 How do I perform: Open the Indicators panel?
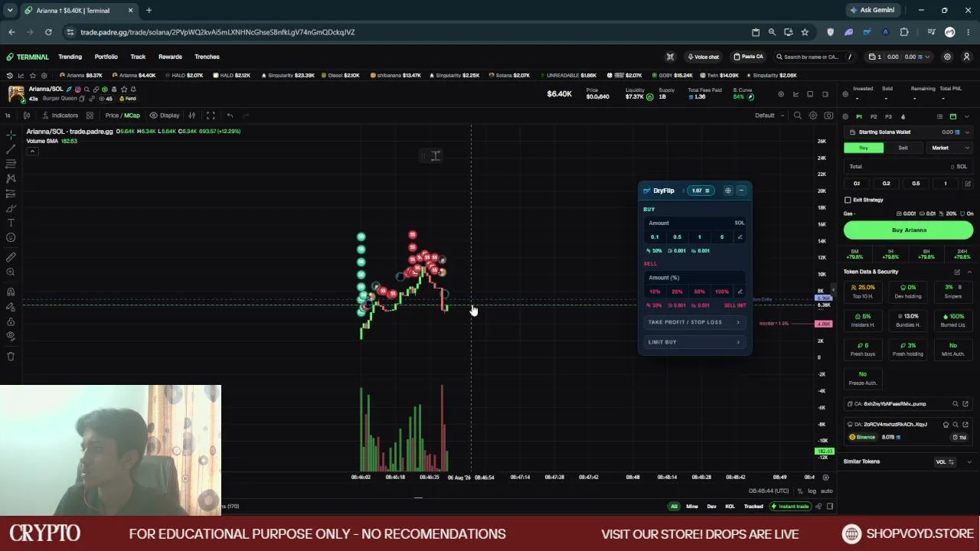60,116
